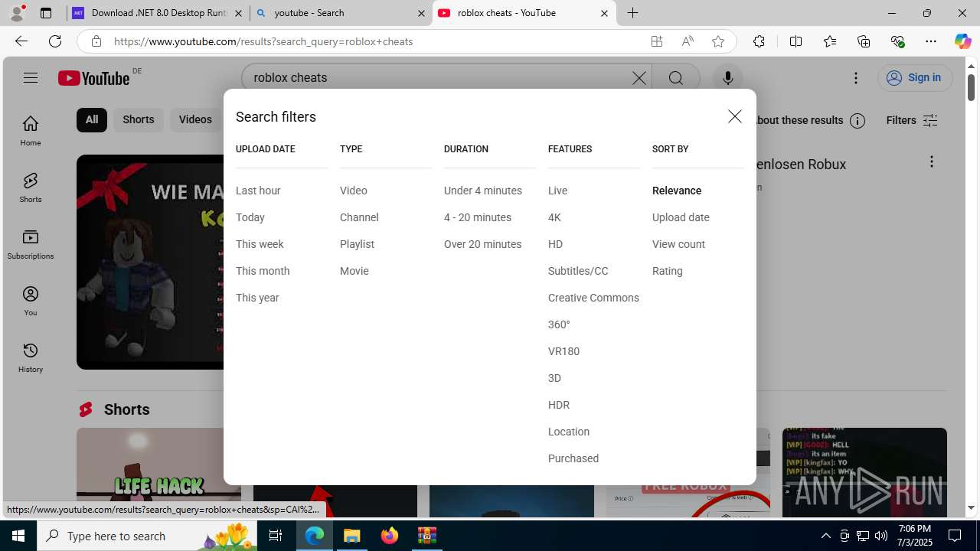Open History in the sidebar

pos(31,357)
